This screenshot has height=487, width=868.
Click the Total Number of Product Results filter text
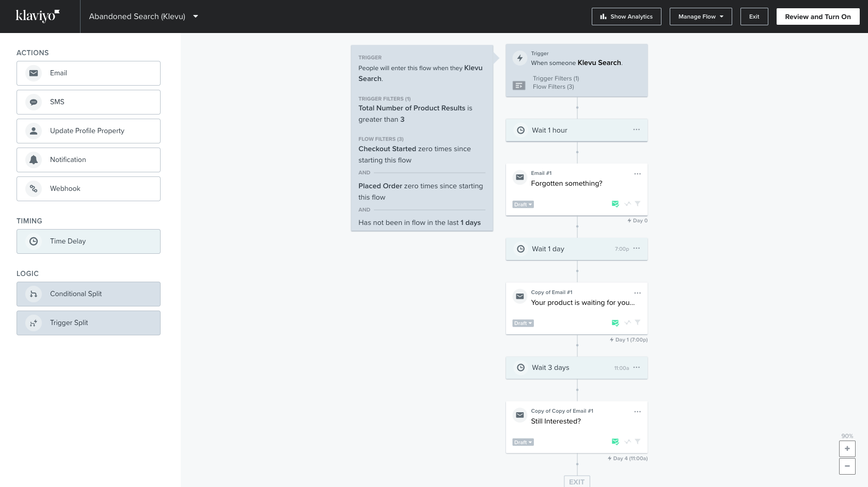[x=415, y=114]
